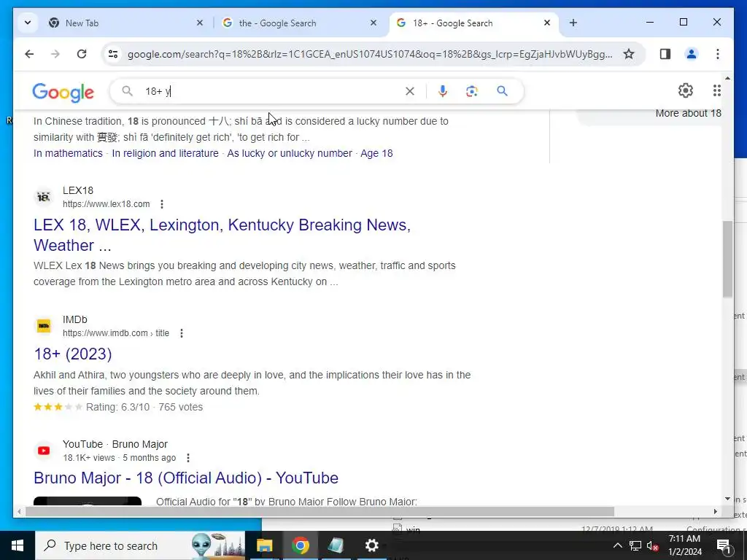Click the lex18.com URL text
Viewport: 747px width, 560px height.
(x=107, y=204)
